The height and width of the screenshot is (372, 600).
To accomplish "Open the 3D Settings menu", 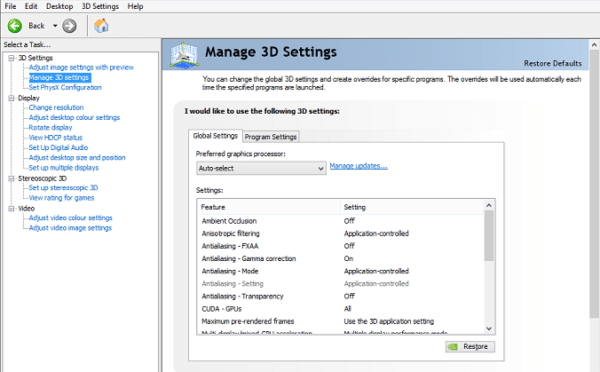I will tap(100, 6).
